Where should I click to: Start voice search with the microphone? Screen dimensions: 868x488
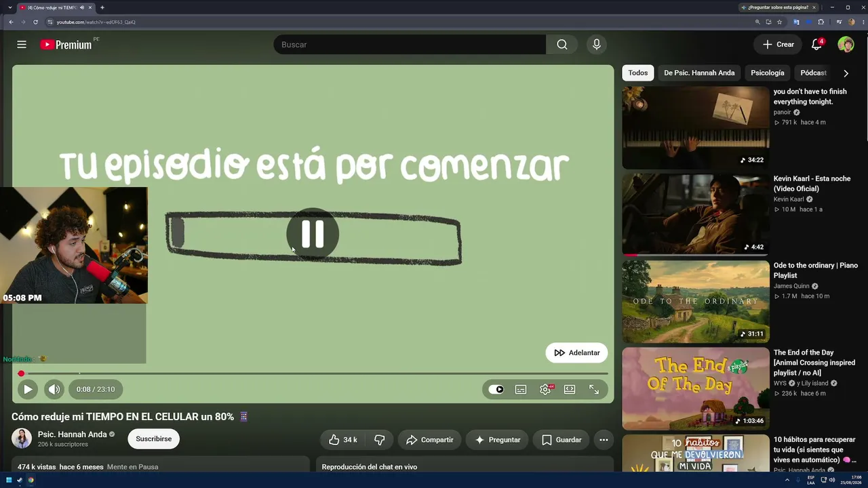[x=597, y=45]
